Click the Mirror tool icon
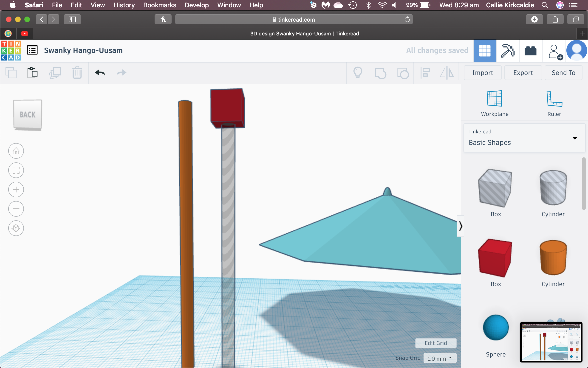The image size is (588, 368). click(447, 73)
